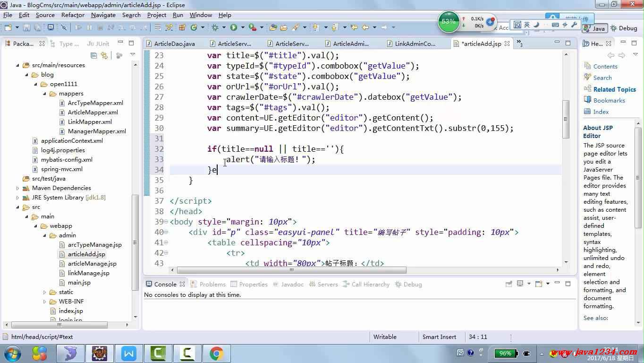The width and height of the screenshot is (644, 363).
Task: Open the Refactor menu
Action: [x=72, y=15]
